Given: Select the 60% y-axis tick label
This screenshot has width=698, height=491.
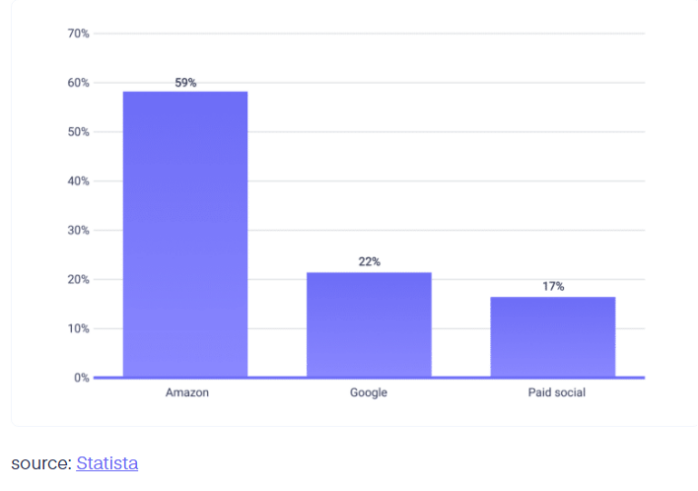Looking at the screenshot, I should coord(78,83).
